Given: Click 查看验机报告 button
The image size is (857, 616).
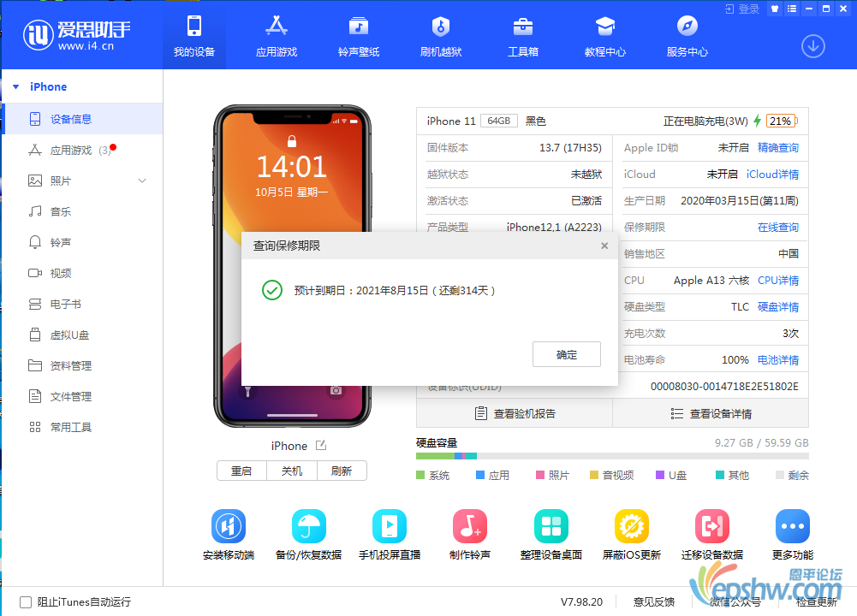Looking at the screenshot, I should [x=515, y=413].
